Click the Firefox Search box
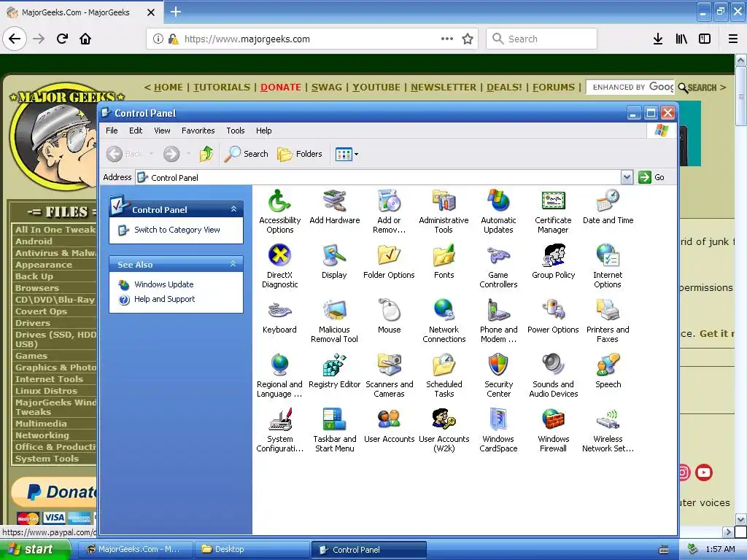Viewport: 747px width, 560px height. click(x=542, y=39)
